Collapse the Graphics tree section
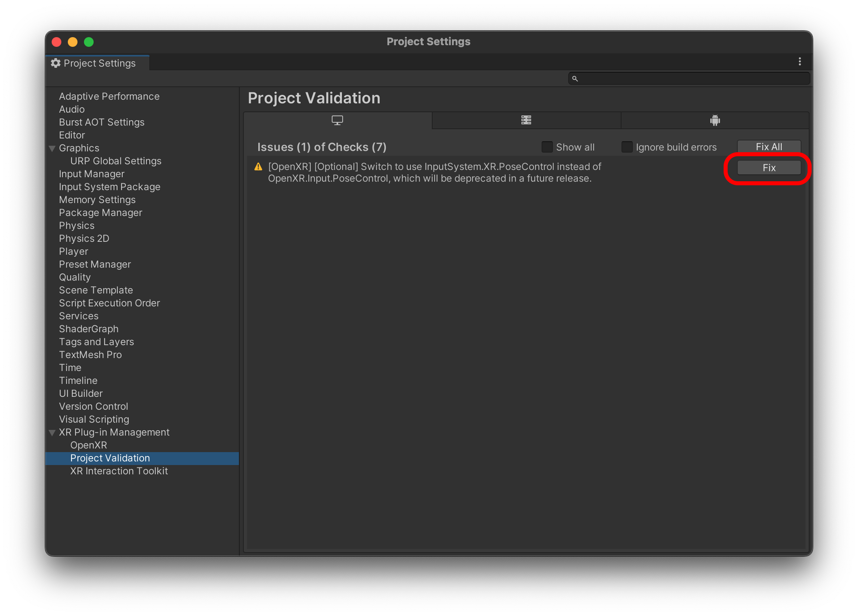858x616 pixels. coord(52,149)
